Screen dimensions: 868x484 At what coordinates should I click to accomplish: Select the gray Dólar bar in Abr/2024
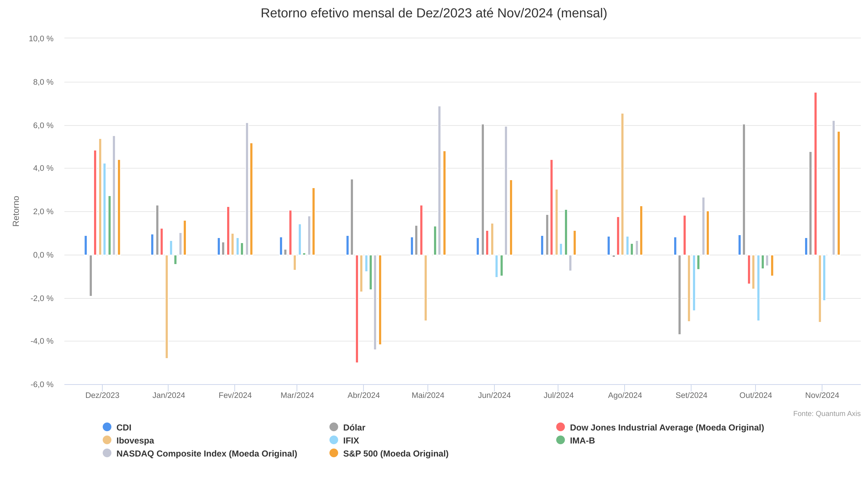[x=352, y=217]
